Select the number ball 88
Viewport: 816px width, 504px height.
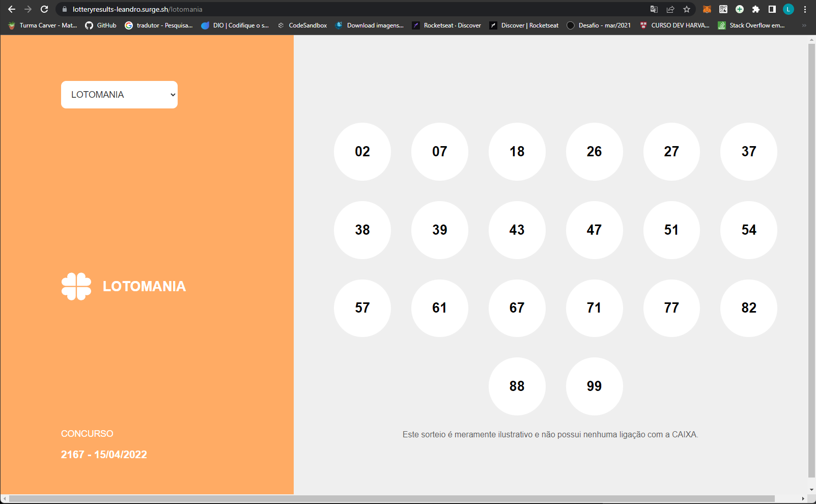[517, 386]
